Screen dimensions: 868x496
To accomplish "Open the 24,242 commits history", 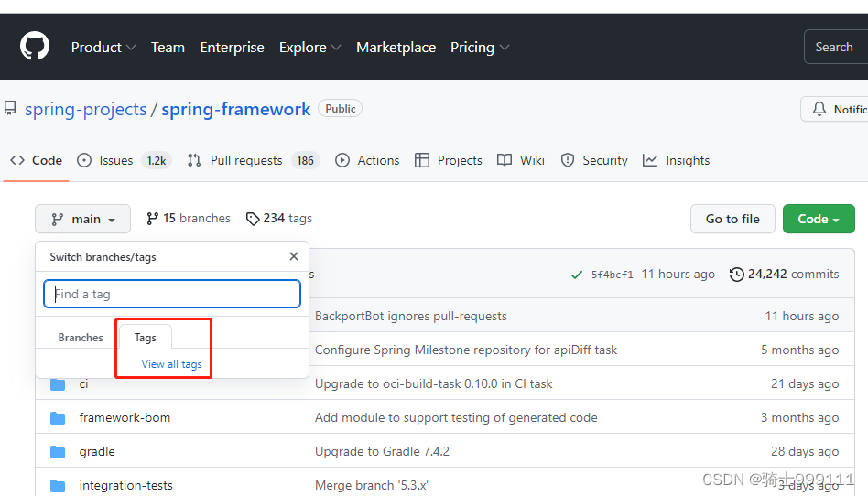I will tap(784, 274).
